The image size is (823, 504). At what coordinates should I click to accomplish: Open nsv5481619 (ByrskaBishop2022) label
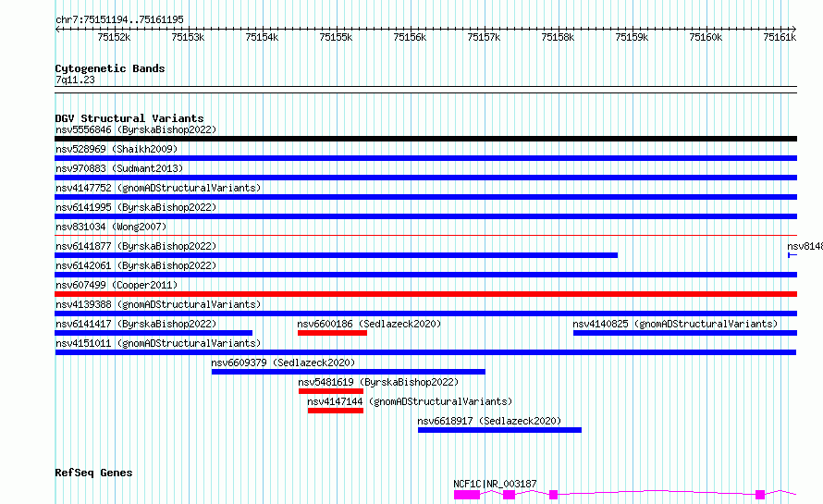click(x=378, y=382)
